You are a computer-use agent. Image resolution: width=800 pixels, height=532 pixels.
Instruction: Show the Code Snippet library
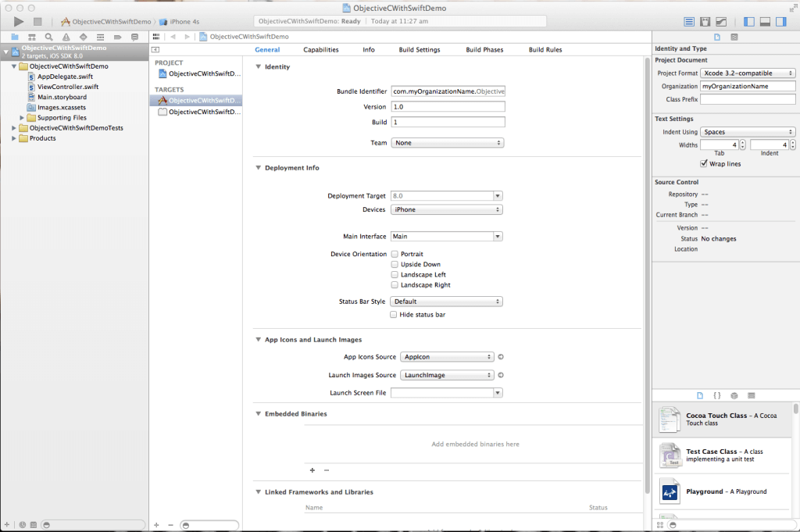click(717, 395)
